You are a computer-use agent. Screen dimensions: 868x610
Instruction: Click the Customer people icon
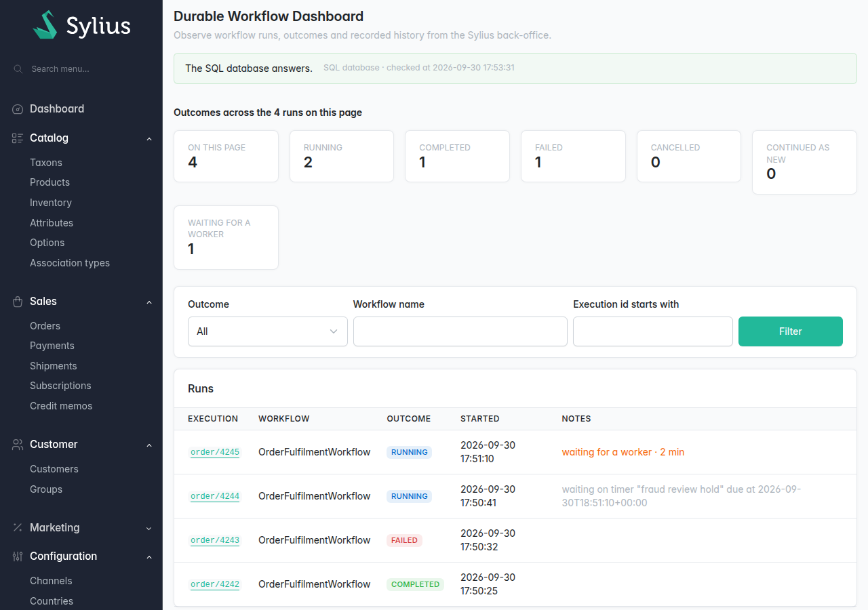(18, 445)
